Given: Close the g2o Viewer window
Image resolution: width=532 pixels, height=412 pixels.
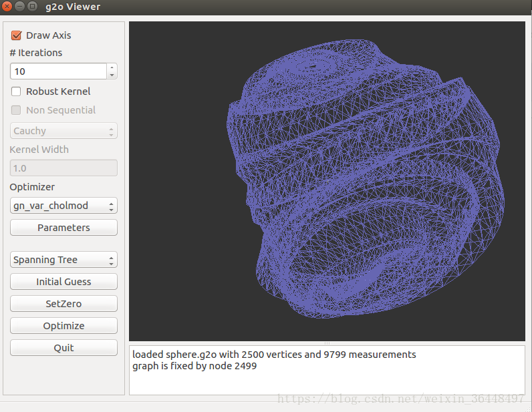Looking at the screenshot, I should pos(7,6).
